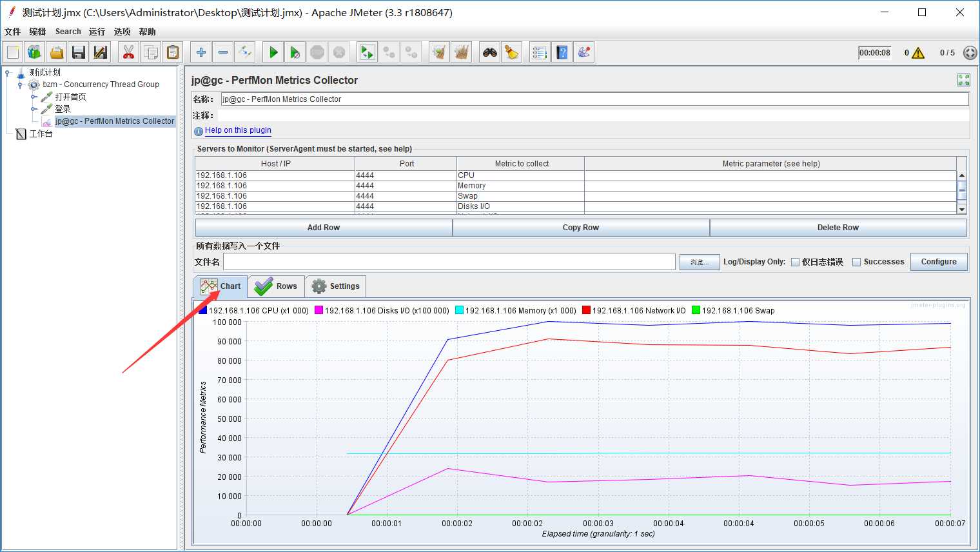Image resolution: width=980 pixels, height=552 pixels.
Task: Expand the 打开首页 sampler node
Action: tap(34, 97)
